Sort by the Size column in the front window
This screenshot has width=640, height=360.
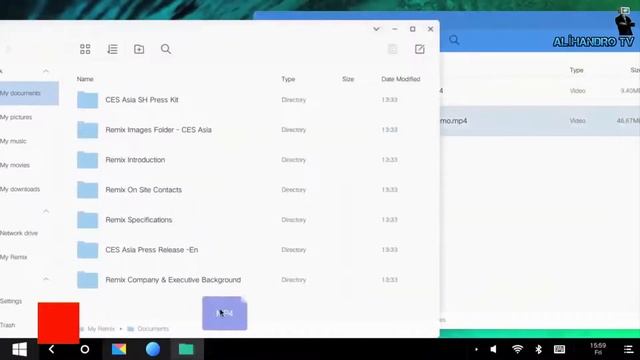pyautogui.click(x=348, y=79)
